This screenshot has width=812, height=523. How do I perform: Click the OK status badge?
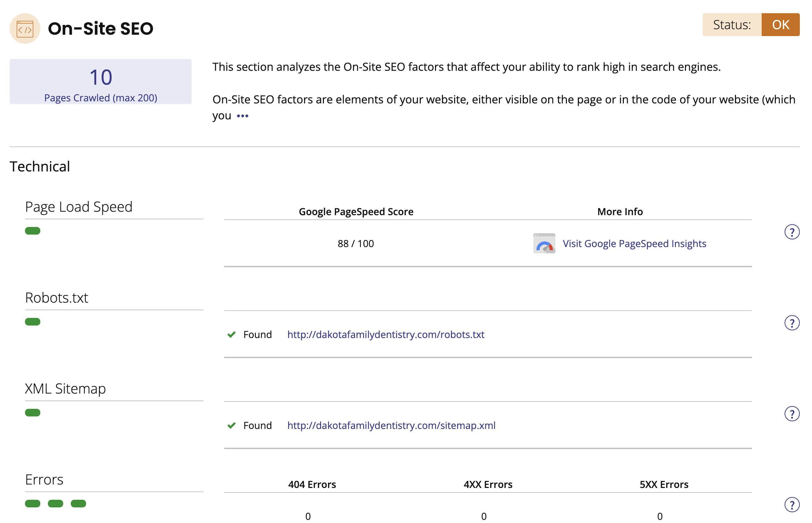coord(780,25)
